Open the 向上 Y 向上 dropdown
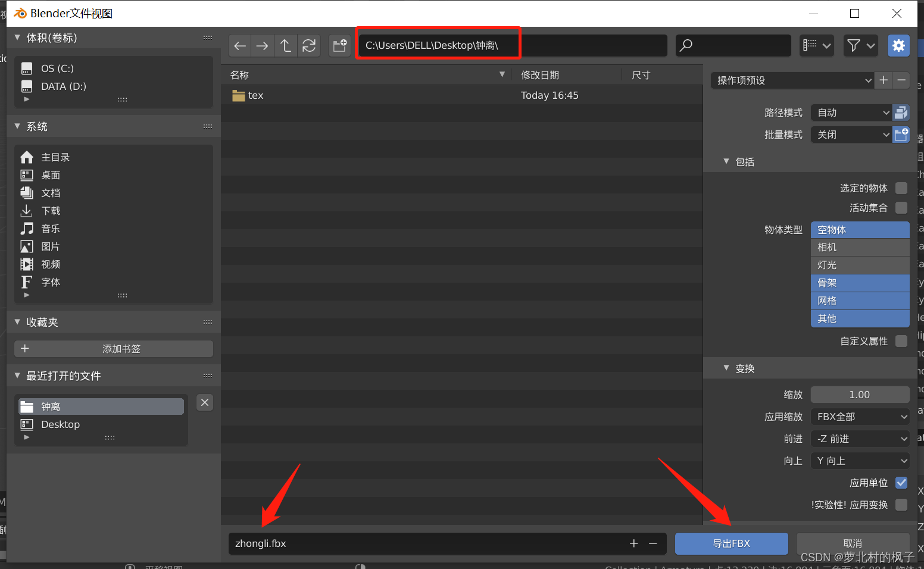924x569 pixels. 860,461
